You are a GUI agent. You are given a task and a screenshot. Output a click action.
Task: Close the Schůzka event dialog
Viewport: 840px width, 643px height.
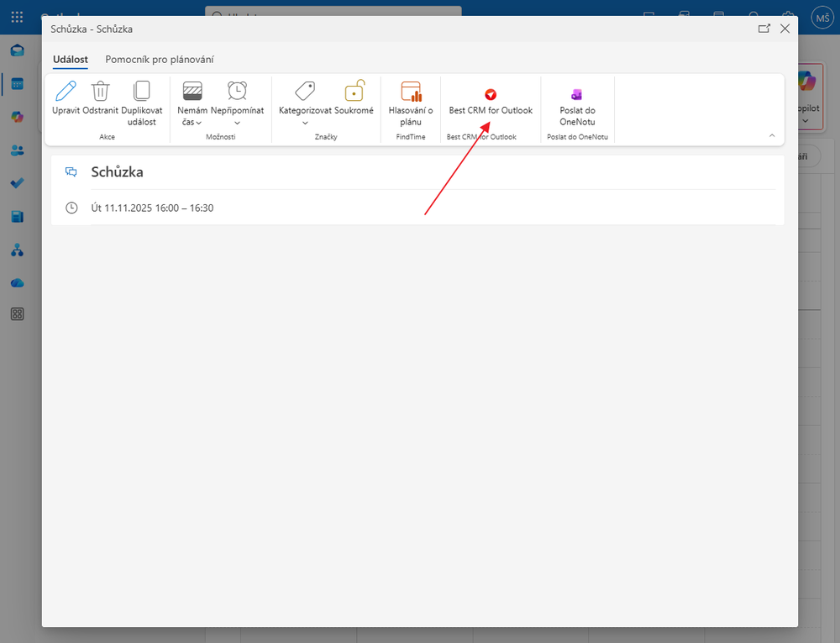(785, 29)
